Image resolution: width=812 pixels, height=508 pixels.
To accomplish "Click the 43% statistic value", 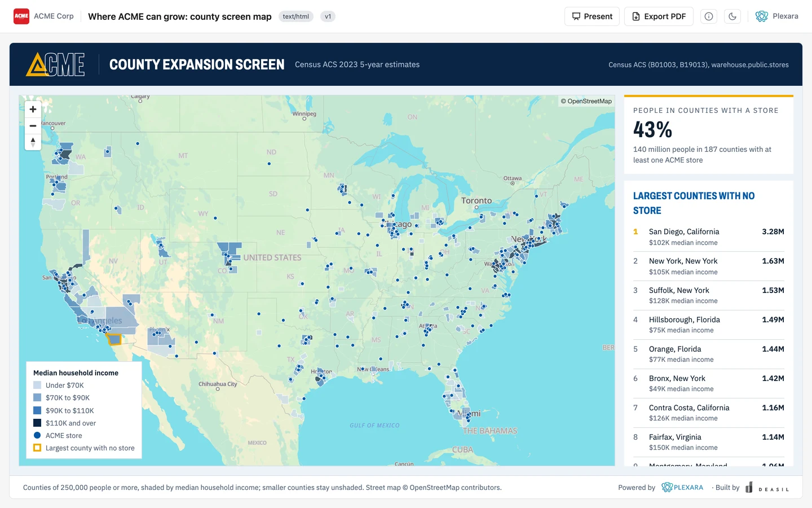I will (x=652, y=130).
